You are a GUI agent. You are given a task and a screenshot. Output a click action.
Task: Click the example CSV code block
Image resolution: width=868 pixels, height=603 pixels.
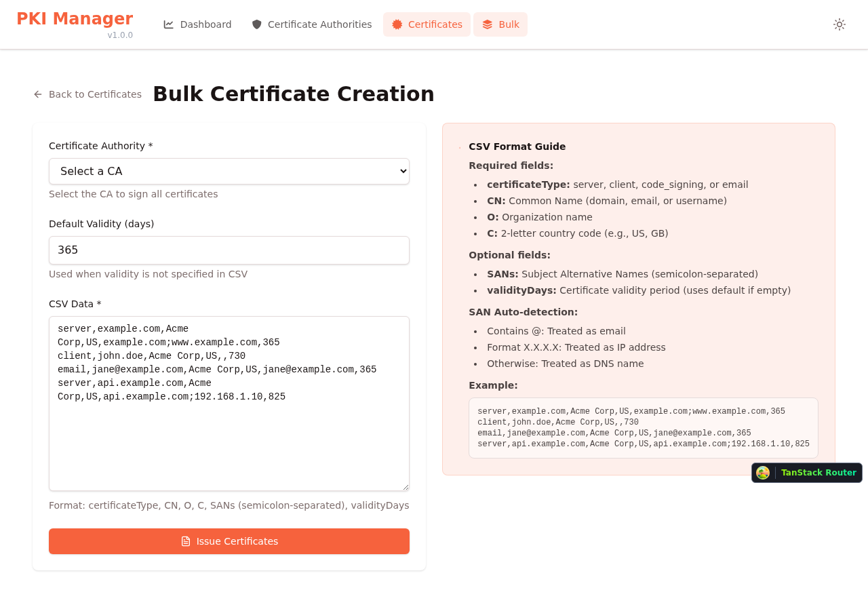(644, 428)
